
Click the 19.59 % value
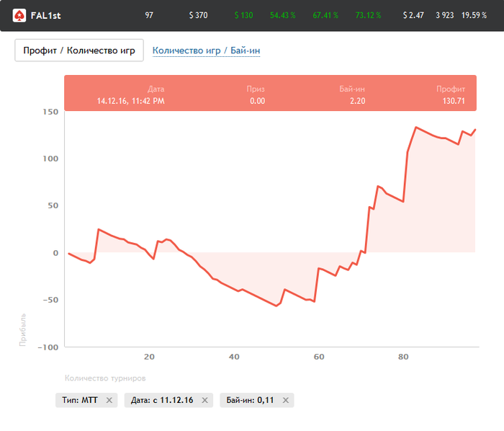[474, 15]
